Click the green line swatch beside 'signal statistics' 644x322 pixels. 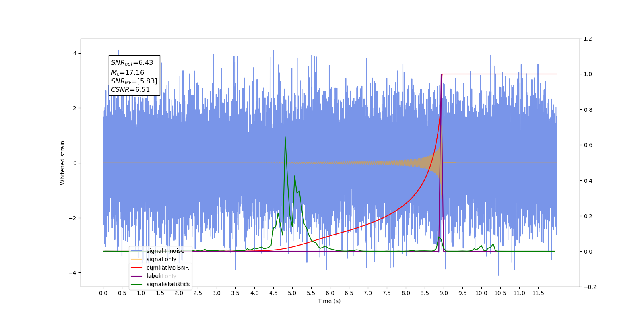click(x=137, y=284)
